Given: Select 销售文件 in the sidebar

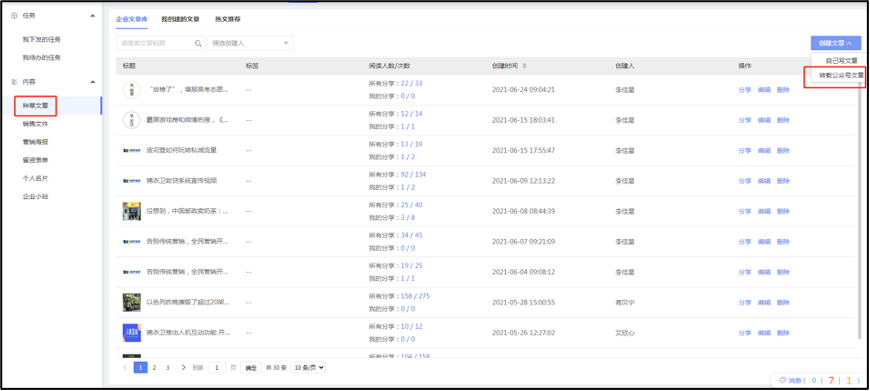Looking at the screenshot, I should point(35,124).
